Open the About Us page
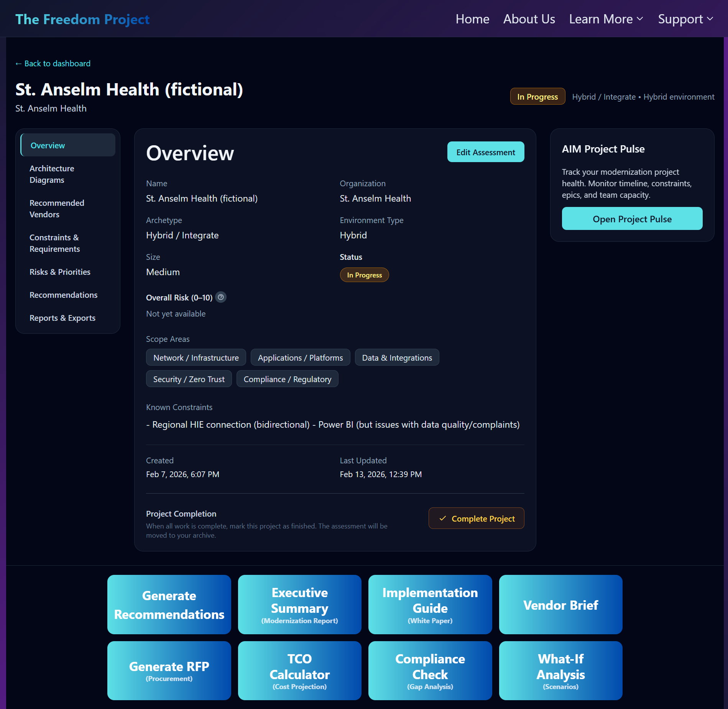Screen dimensions: 728x709 pos(529,19)
